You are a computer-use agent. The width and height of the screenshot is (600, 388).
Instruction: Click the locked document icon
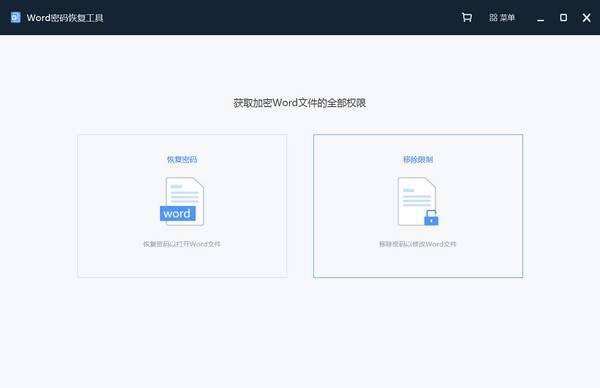(x=418, y=201)
